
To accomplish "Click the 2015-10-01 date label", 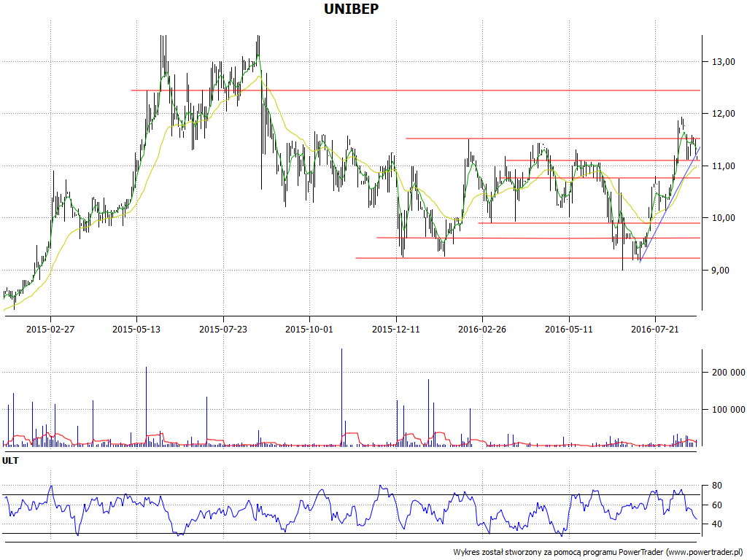I will coord(309,329).
